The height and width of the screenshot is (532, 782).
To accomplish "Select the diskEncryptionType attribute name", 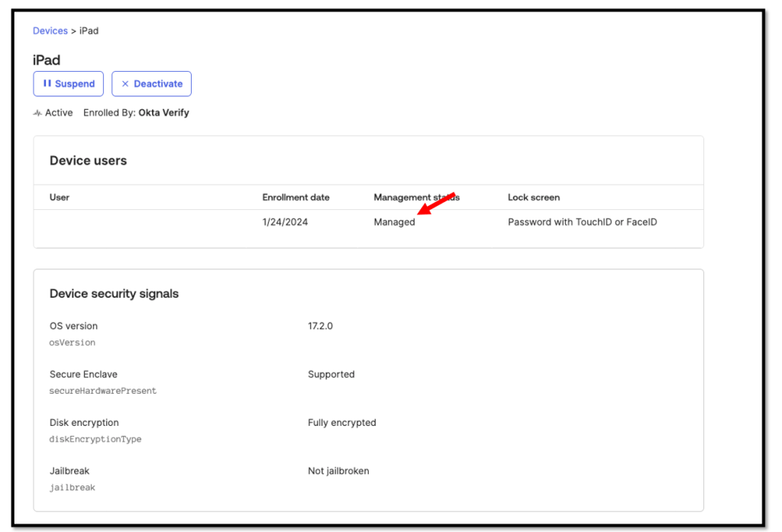I will click(95, 439).
